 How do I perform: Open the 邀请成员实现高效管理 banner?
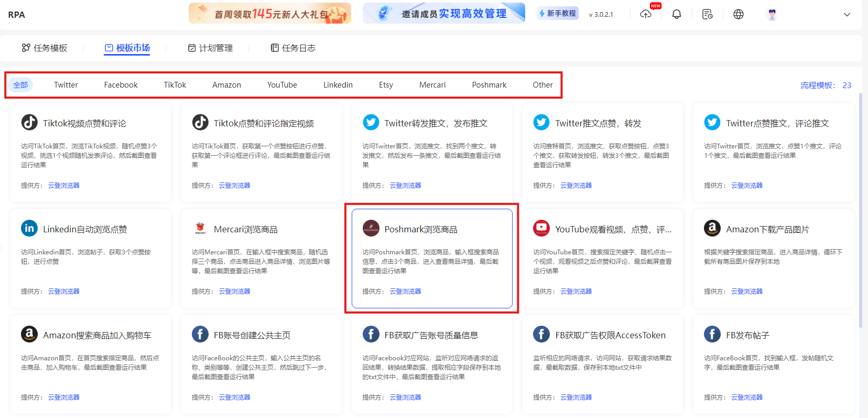point(444,14)
